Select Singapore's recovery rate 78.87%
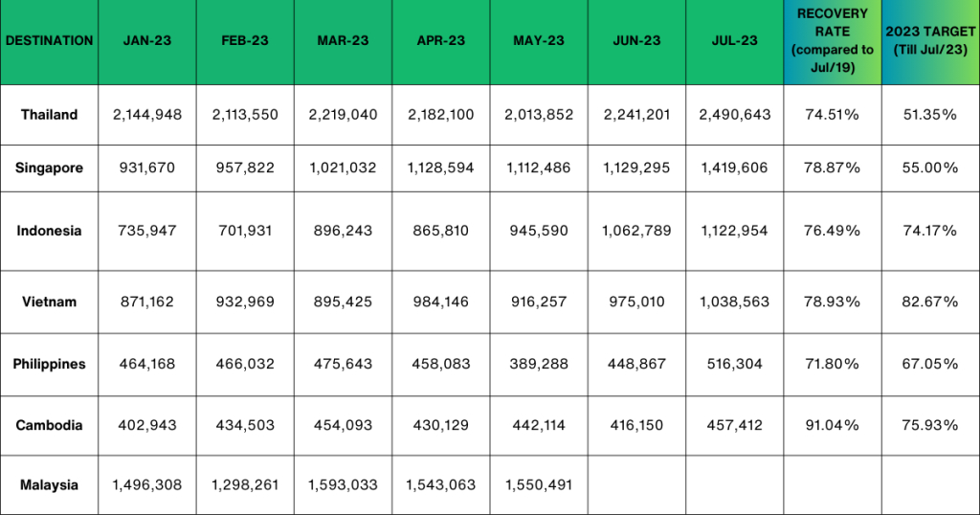 [833, 168]
